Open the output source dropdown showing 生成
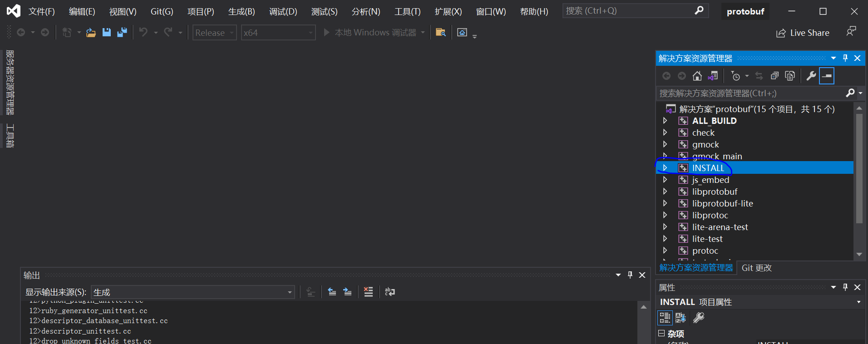Image resolution: width=868 pixels, height=344 pixels. pos(193,292)
